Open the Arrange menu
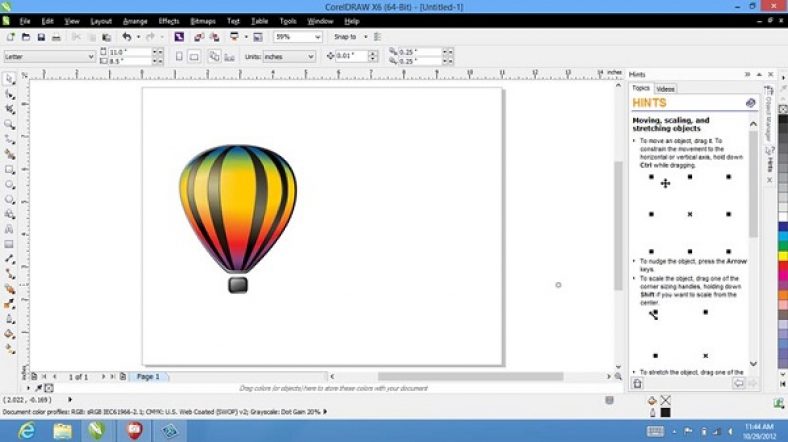788x442 pixels. (x=135, y=21)
